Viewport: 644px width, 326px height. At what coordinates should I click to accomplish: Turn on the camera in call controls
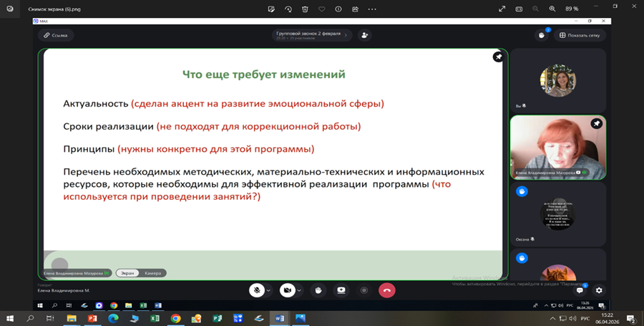pos(286,290)
